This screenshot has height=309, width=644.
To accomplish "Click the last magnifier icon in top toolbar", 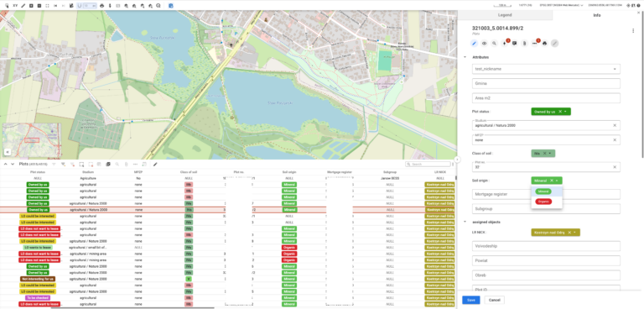I will (x=158, y=6).
